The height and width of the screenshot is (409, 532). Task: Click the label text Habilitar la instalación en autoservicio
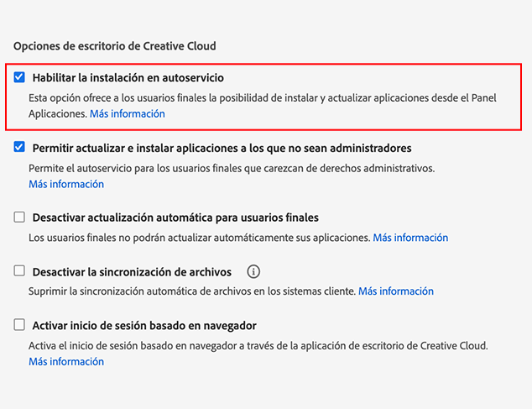tap(128, 77)
